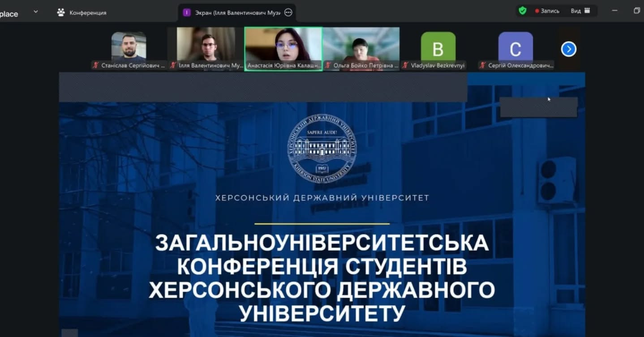Click the Запись recording indicator
Screen dimensions: 644x337
(x=547, y=11)
